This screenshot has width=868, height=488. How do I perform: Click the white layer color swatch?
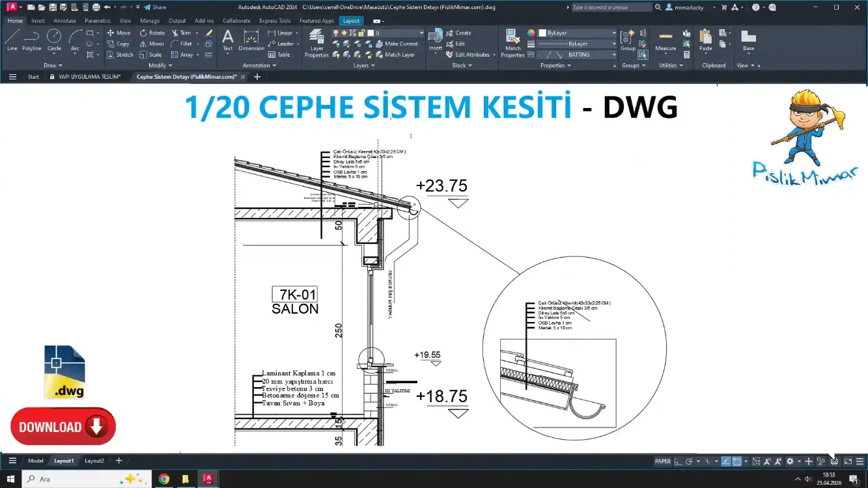pyautogui.click(x=371, y=33)
